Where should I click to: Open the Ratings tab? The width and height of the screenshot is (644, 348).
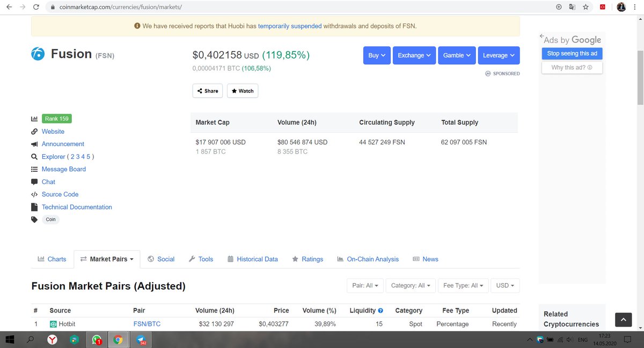tap(308, 259)
